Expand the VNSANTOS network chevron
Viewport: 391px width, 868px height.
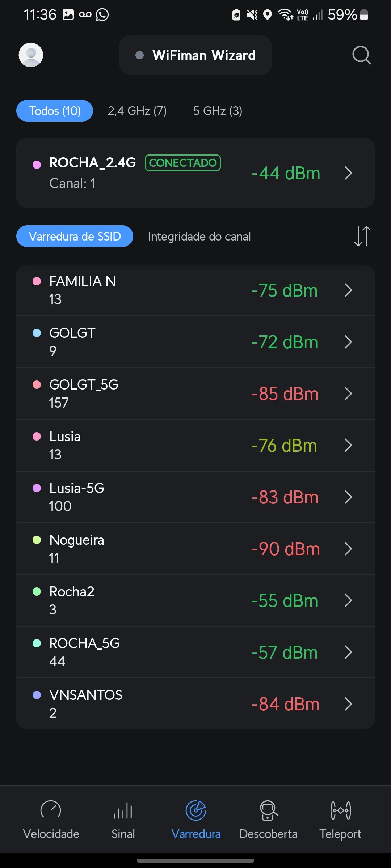348,704
